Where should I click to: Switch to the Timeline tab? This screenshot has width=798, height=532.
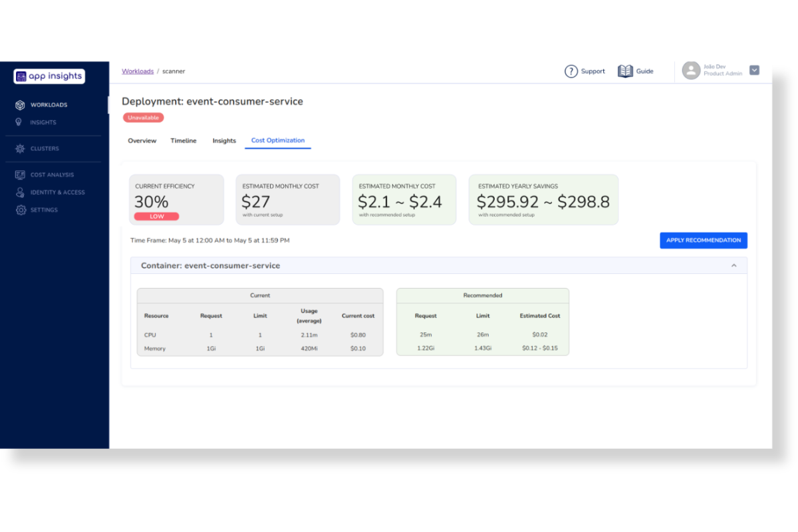click(184, 140)
